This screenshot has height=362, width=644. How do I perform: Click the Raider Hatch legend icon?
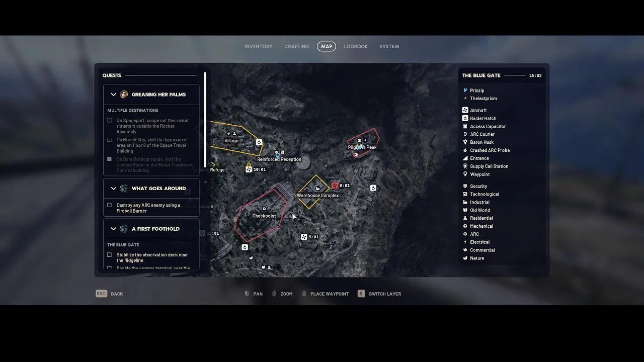[465, 118]
